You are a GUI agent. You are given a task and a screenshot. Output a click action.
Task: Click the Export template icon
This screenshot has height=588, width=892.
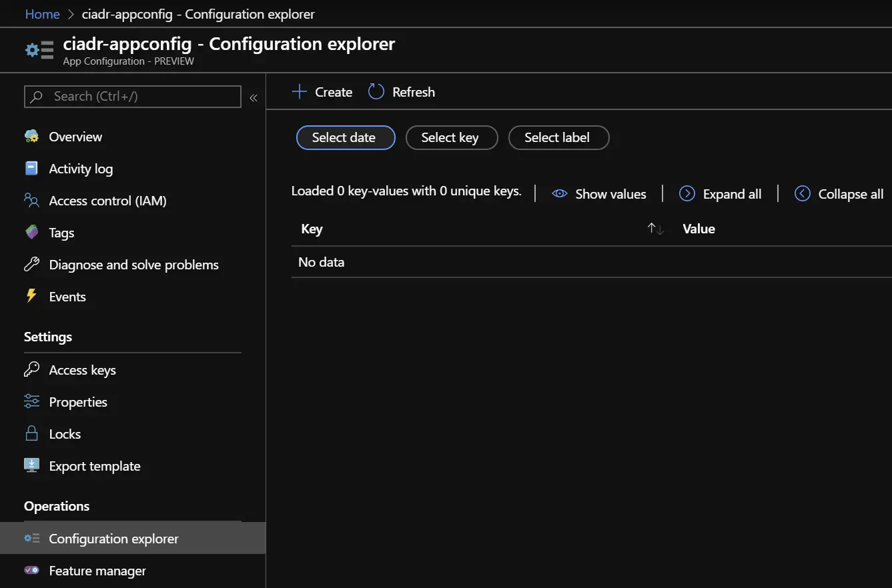click(31, 465)
